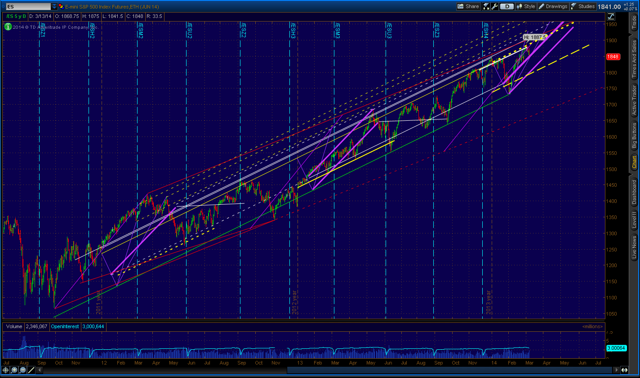Click the Studies button
This screenshot has height=378, width=640.
coord(583,6)
